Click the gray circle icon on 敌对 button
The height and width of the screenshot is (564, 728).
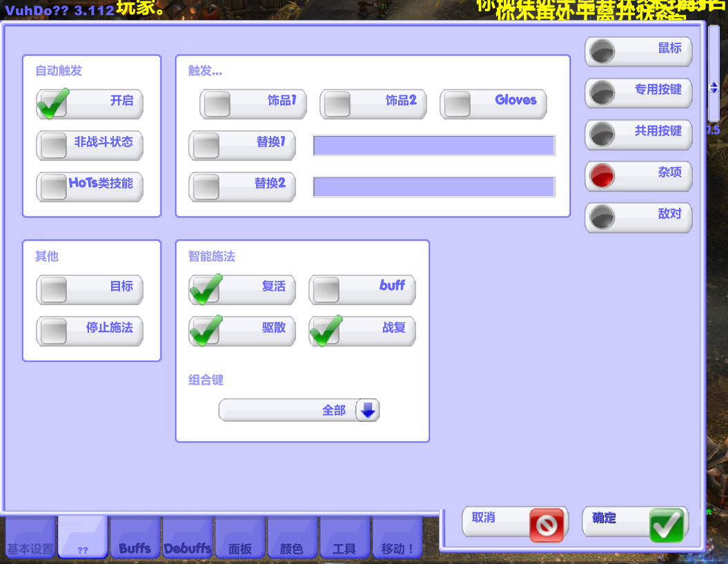coord(602,217)
